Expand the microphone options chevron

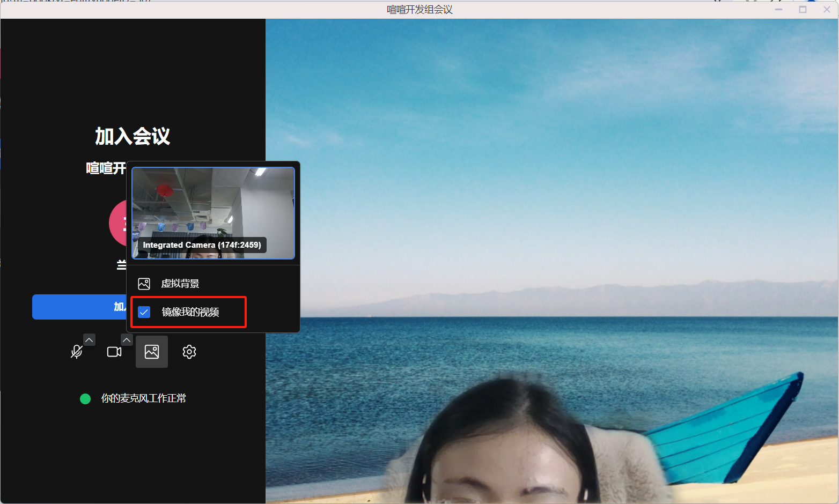(89, 340)
